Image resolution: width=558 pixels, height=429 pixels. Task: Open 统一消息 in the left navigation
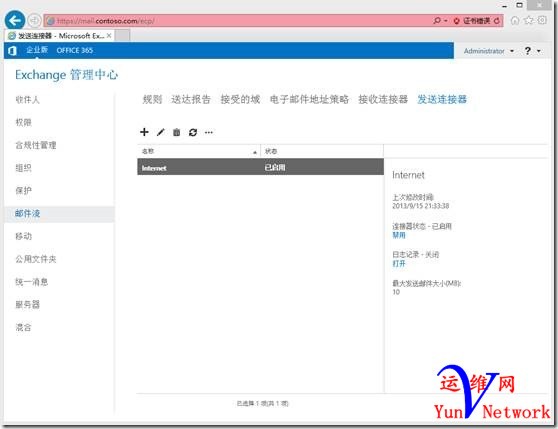pyautogui.click(x=31, y=282)
